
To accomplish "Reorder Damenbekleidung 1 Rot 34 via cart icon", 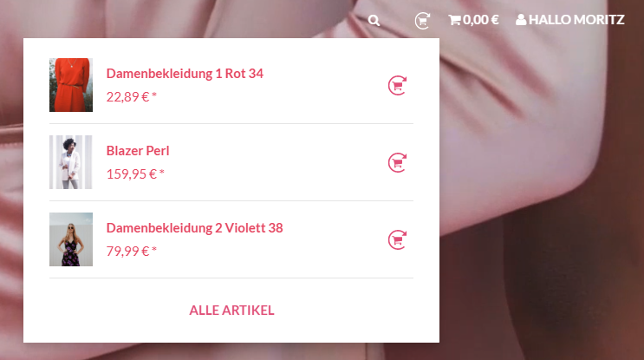I will [x=397, y=86].
